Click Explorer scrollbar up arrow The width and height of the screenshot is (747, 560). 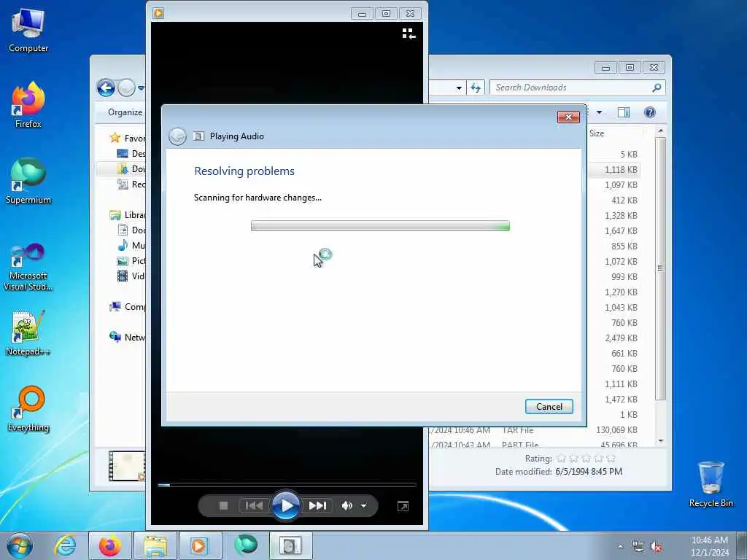(x=661, y=131)
